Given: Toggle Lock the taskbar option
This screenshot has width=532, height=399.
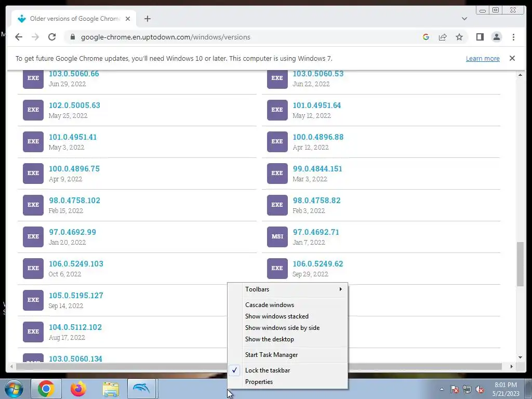Looking at the screenshot, I should click(287, 370).
